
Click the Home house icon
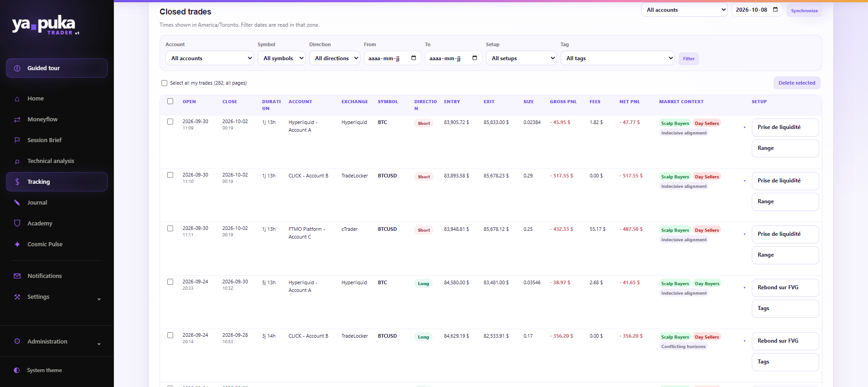17,99
